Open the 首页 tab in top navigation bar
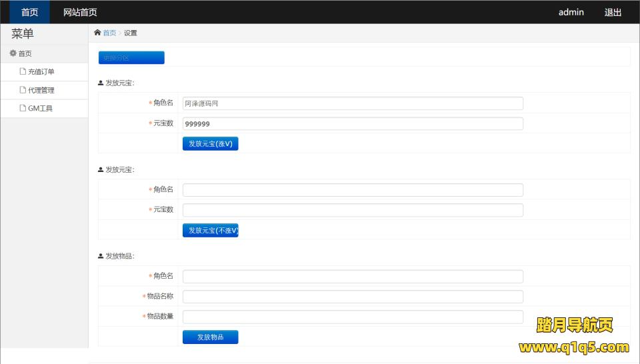Viewport: 640px width, 364px height. pyautogui.click(x=29, y=12)
